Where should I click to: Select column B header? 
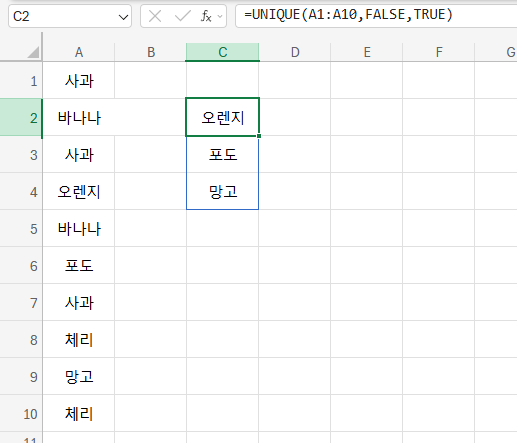click(x=151, y=52)
